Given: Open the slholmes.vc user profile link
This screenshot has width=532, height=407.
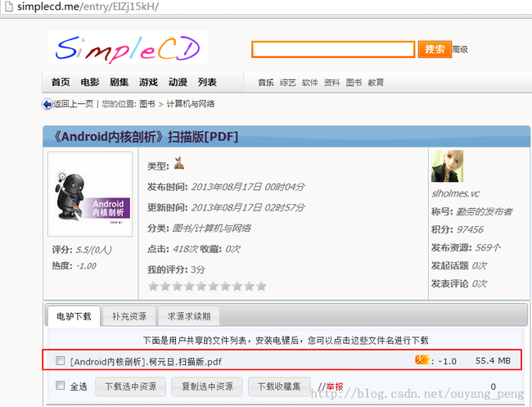Looking at the screenshot, I should 455,193.
